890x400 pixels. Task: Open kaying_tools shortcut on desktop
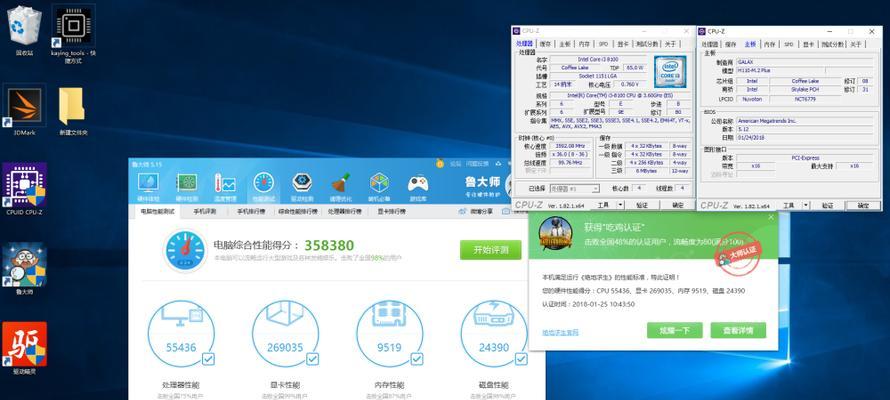[x=74, y=33]
